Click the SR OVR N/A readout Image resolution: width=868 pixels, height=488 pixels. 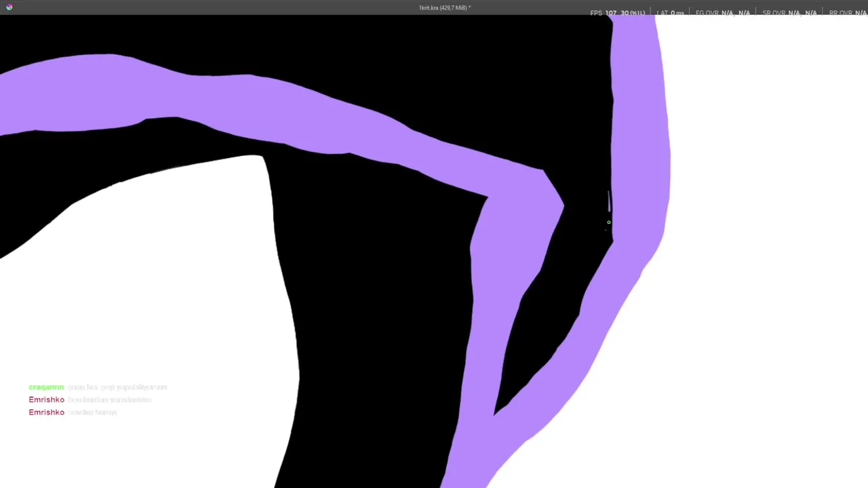789,13
